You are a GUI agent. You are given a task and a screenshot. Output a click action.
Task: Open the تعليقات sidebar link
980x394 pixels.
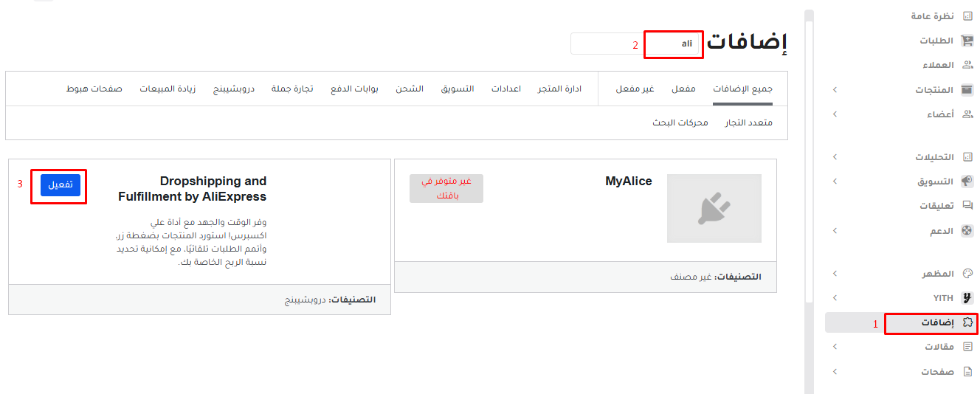click(x=936, y=206)
